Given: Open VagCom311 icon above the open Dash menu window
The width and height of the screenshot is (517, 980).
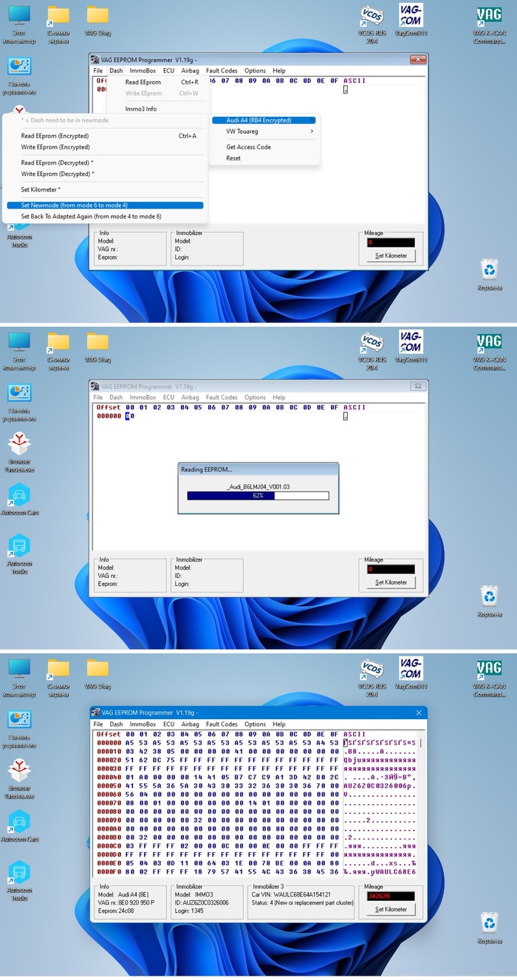Looking at the screenshot, I should (411, 20).
